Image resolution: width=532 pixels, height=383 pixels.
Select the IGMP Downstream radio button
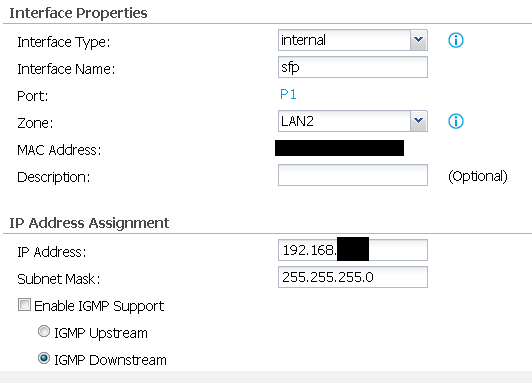pyautogui.click(x=44, y=358)
